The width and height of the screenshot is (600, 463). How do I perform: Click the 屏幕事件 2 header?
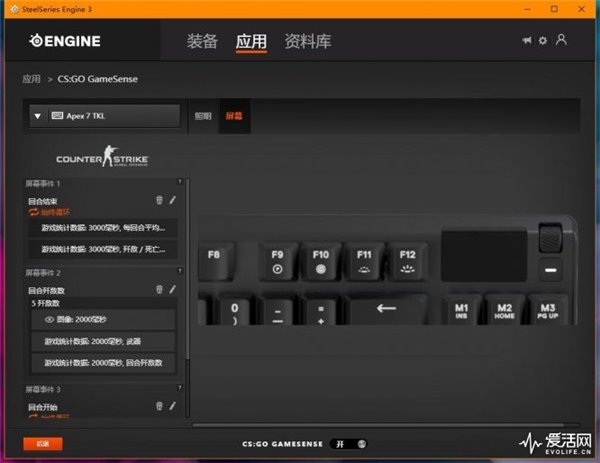pos(43,273)
